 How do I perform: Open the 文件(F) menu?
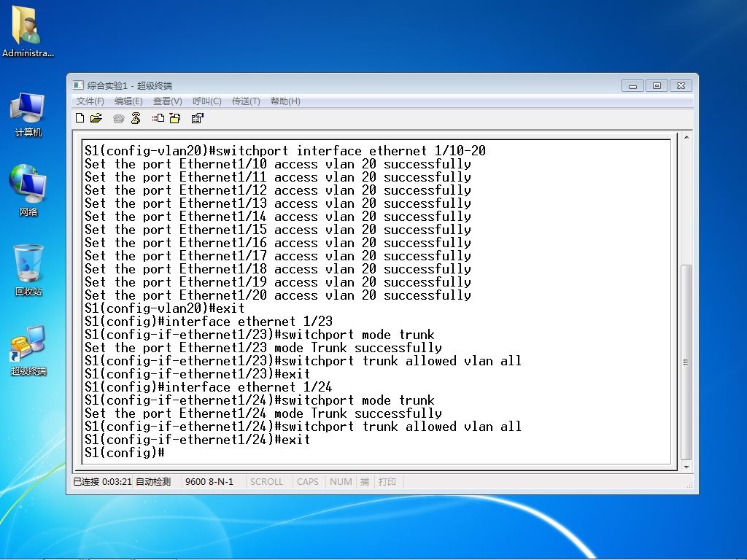[x=90, y=101]
